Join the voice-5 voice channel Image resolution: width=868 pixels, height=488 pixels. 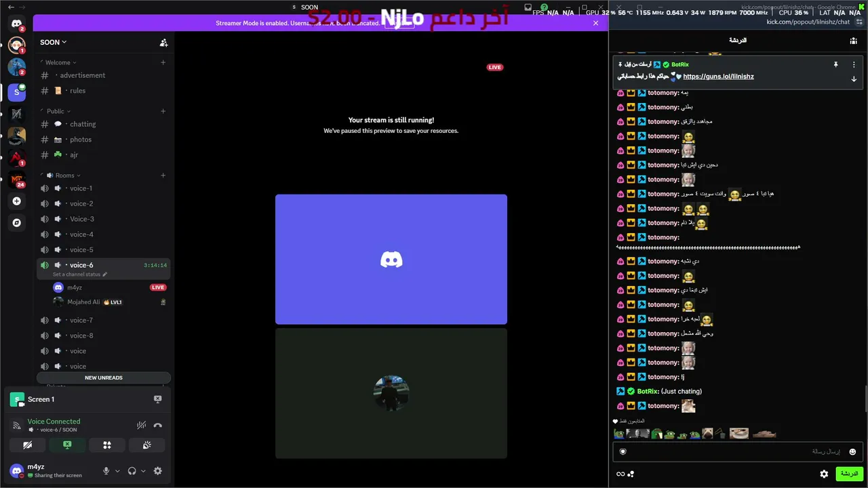[103, 250]
